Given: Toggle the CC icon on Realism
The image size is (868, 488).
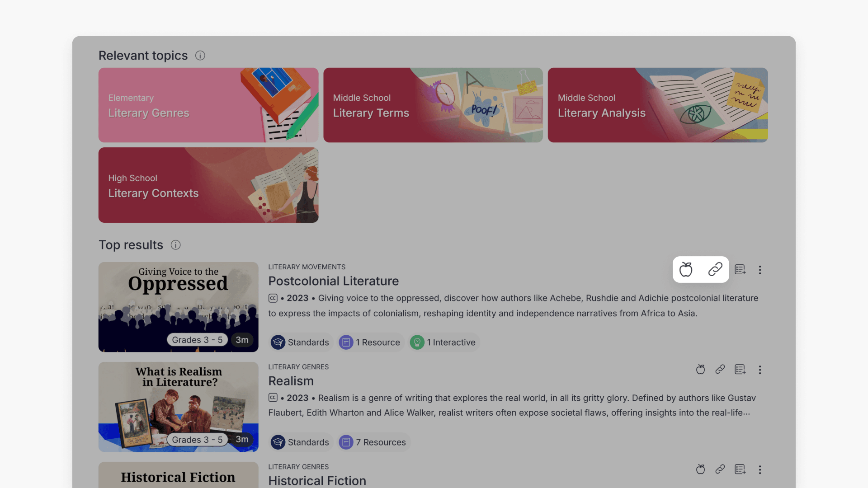Looking at the screenshot, I should click(x=273, y=398).
